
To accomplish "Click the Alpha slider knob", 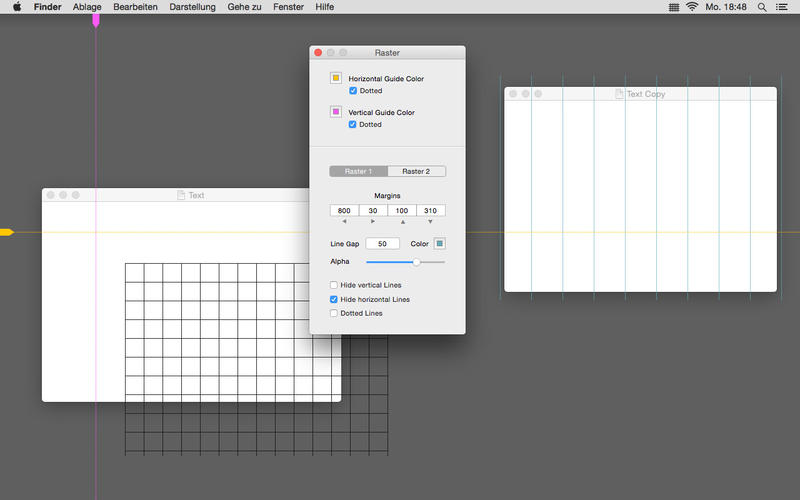I will click(416, 262).
